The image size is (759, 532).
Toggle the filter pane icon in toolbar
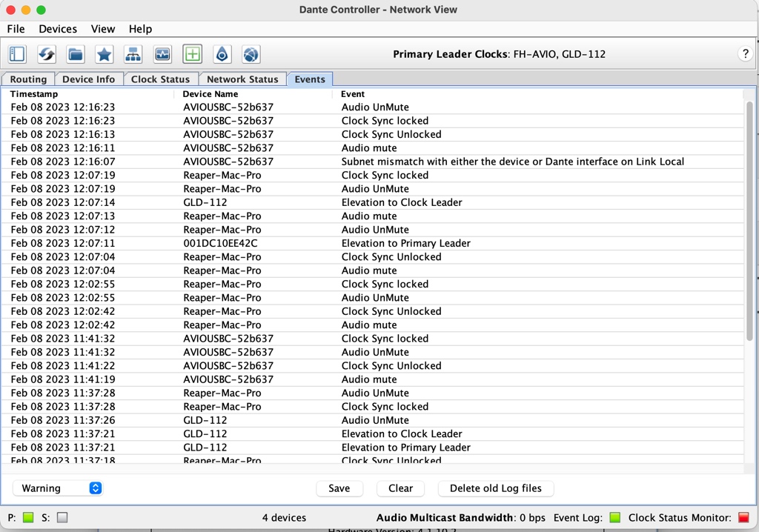[x=18, y=54]
